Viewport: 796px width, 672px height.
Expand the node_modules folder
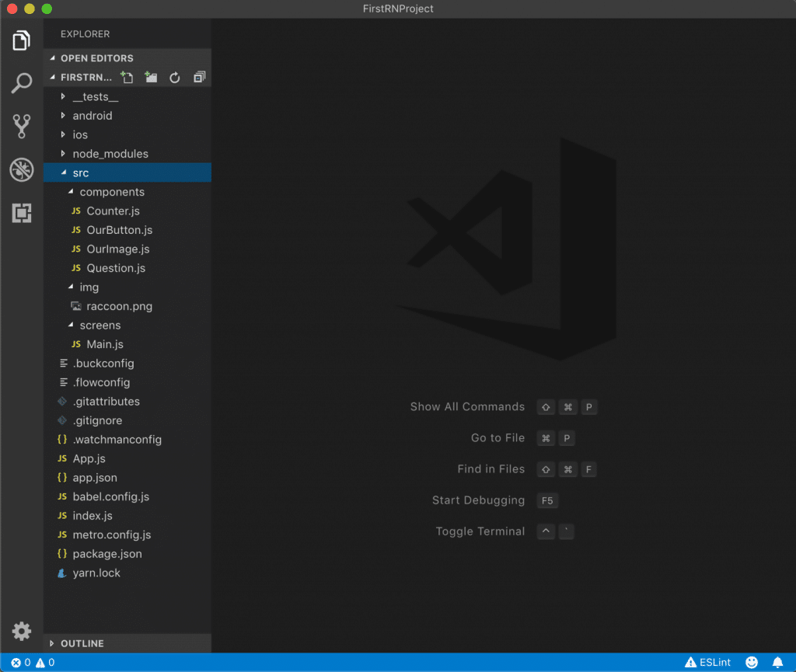(109, 153)
